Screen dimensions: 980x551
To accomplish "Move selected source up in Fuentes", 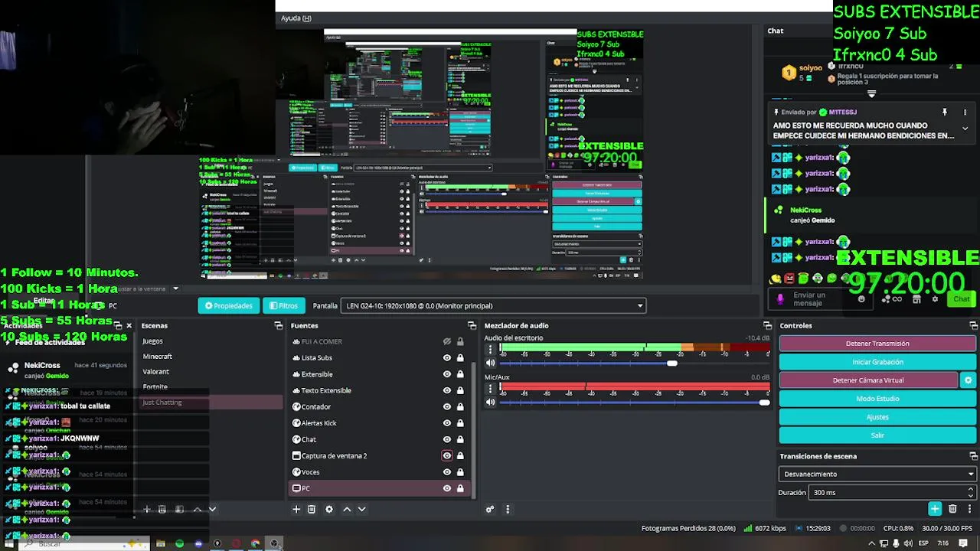I will click(347, 509).
